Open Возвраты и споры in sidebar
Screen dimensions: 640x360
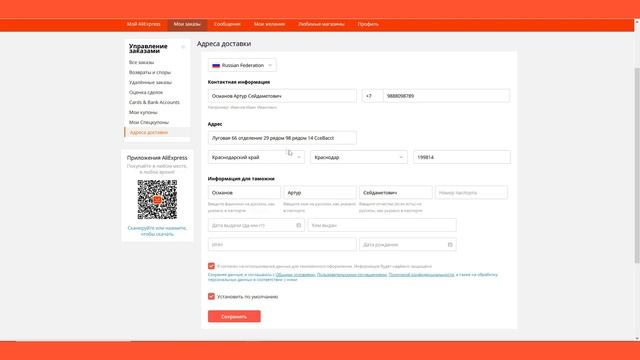[x=150, y=72]
